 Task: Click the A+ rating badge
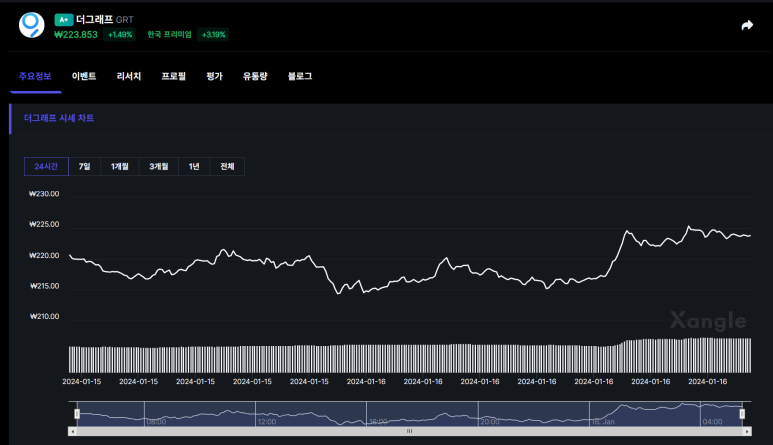[x=64, y=20]
